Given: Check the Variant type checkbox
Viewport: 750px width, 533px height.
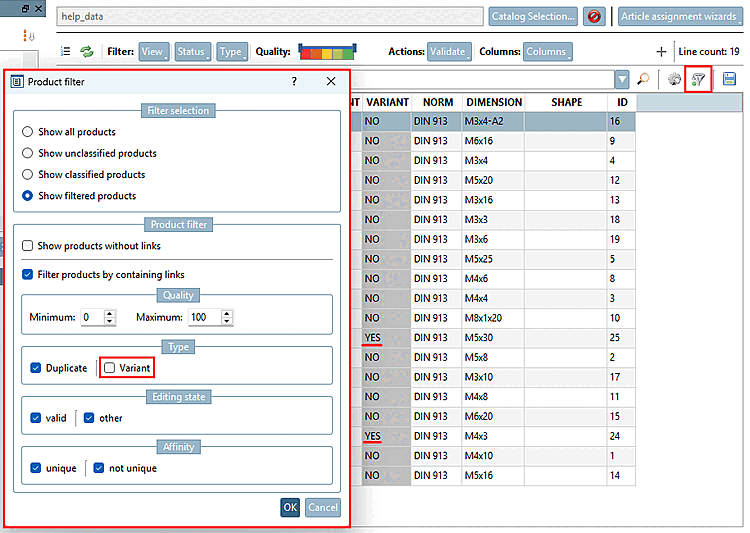Looking at the screenshot, I should (x=110, y=367).
